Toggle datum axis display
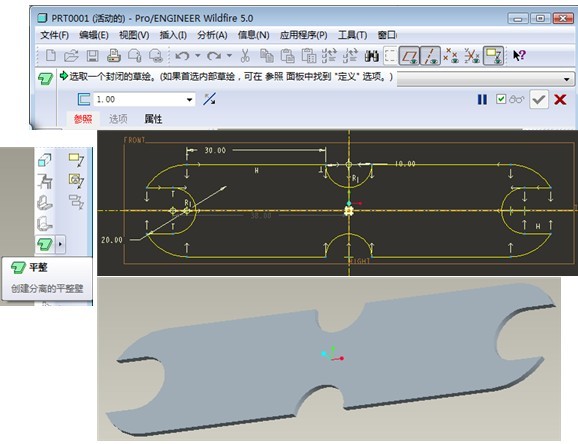Screen dimensions: 578x444 pyautogui.click(x=430, y=56)
